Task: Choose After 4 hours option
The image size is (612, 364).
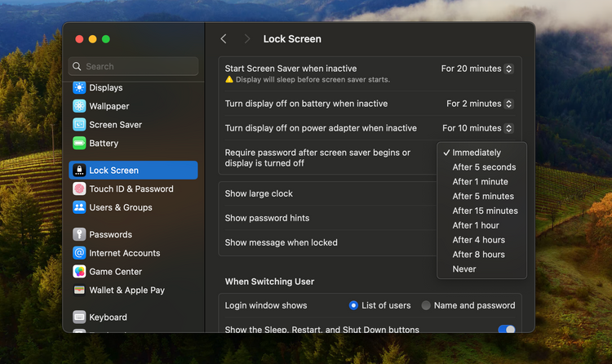Action: coord(482,240)
